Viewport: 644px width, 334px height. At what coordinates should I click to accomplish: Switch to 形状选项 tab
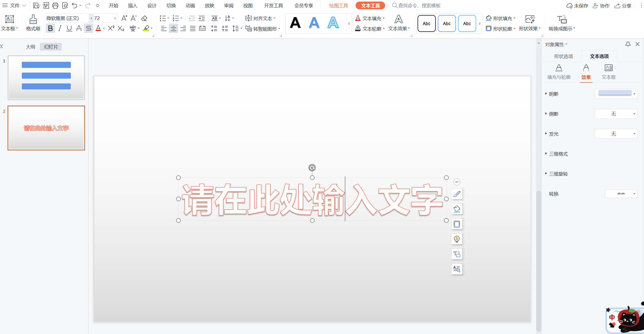tap(563, 56)
